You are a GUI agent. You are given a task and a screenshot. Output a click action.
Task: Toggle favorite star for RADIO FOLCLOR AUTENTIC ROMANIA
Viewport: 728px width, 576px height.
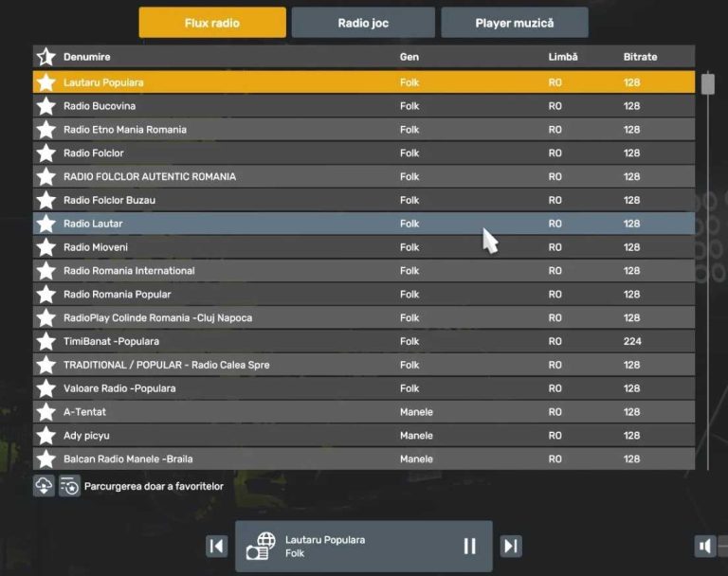46,177
